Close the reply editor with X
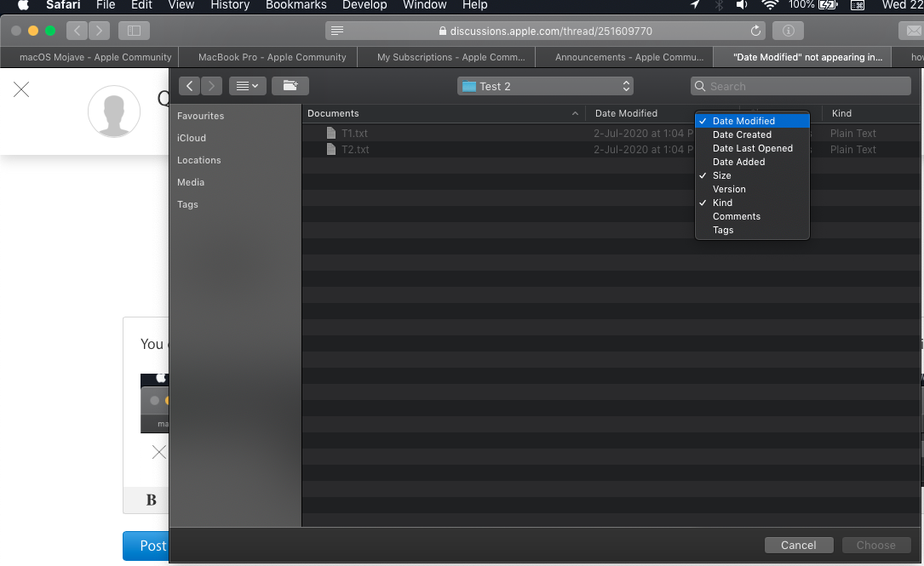924x566 pixels. 21,89
